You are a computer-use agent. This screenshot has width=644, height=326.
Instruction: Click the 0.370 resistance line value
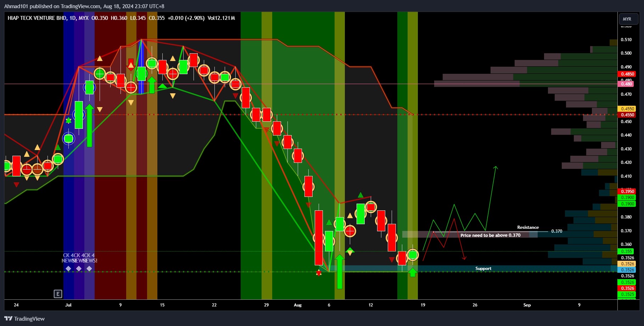(556, 231)
